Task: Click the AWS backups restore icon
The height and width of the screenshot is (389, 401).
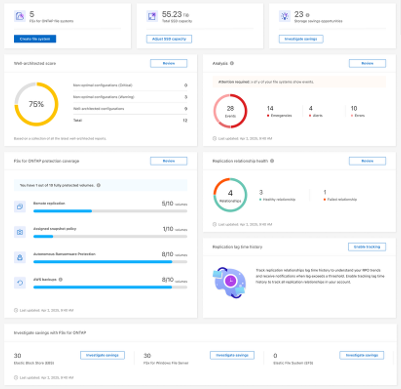Action: (20, 283)
